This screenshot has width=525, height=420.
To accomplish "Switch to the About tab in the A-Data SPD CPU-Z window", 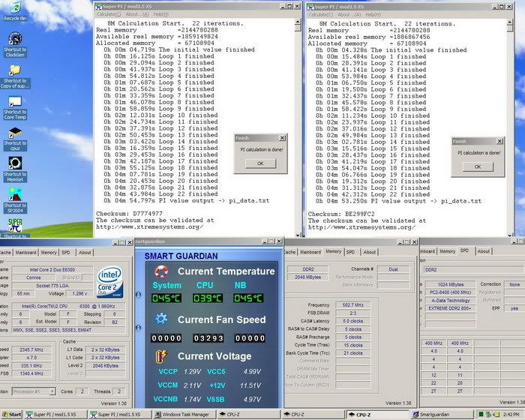I will [484, 251].
